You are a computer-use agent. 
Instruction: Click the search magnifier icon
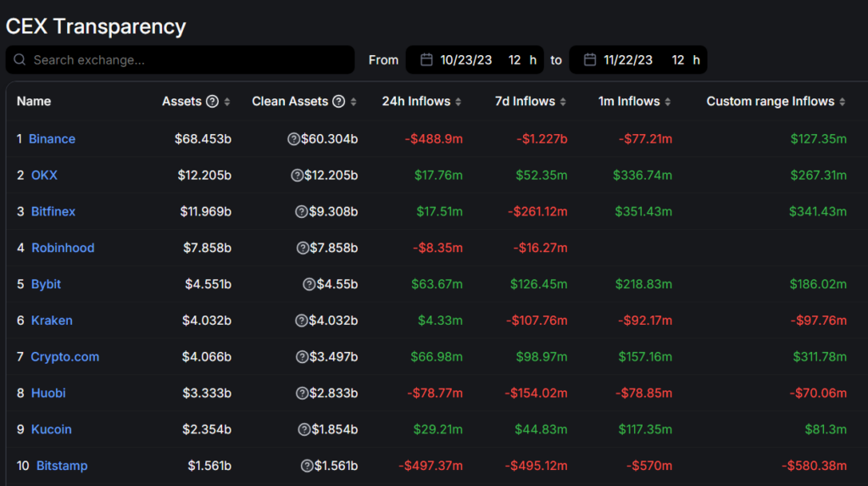[x=20, y=60]
